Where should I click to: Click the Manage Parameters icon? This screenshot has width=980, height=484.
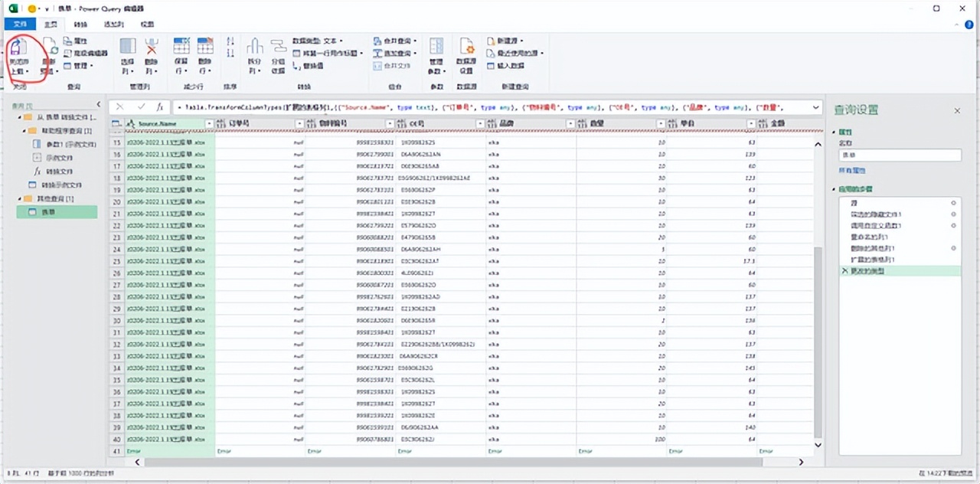[436, 46]
